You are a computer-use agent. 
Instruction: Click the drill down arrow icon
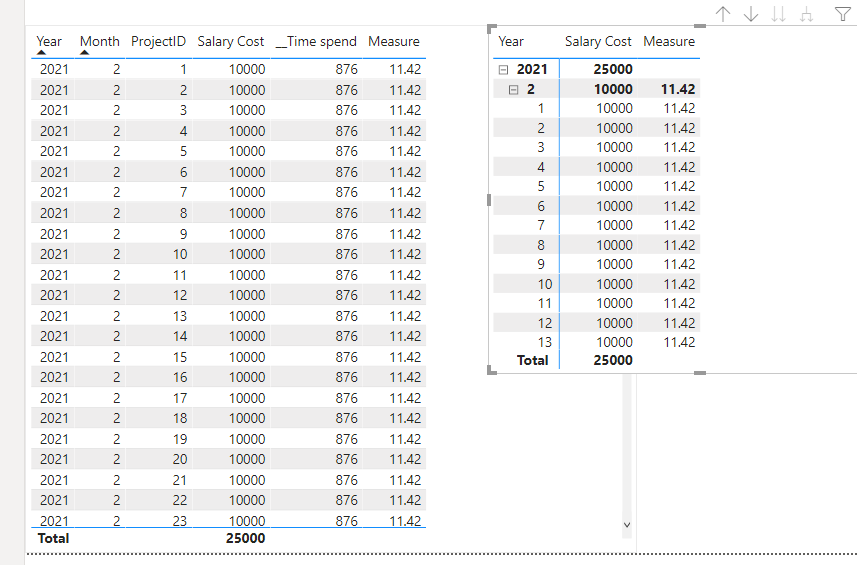pyautogui.click(x=751, y=14)
